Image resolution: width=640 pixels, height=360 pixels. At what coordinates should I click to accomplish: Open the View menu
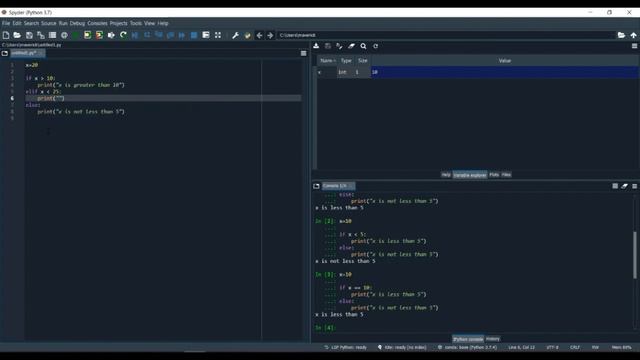coord(149,23)
